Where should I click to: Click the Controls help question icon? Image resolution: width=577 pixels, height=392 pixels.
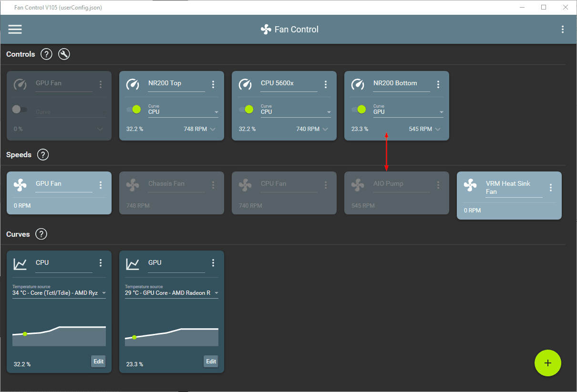point(46,54)
